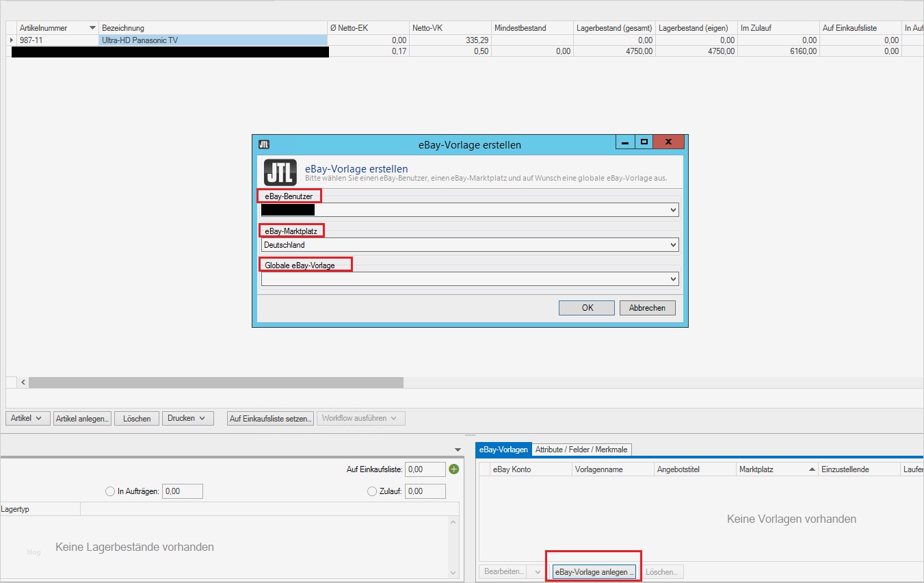Viewport: 924px width, 583px height.
Task: Click the up arrow of the Lagertyp list scrollbar
Action: (453, 523)
